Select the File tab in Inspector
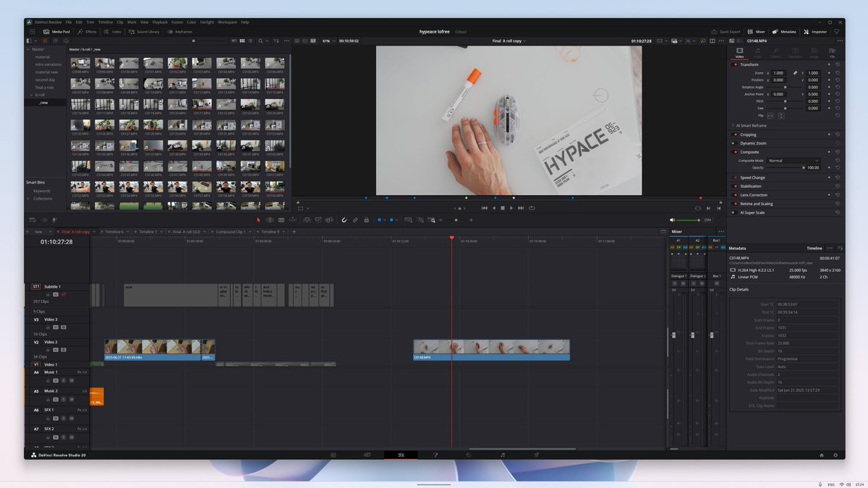 (833, 52)
